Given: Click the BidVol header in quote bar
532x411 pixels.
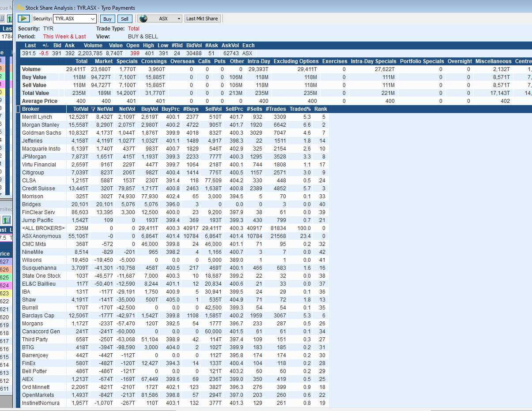Looking at the screenshot, I should pos(194,45).
